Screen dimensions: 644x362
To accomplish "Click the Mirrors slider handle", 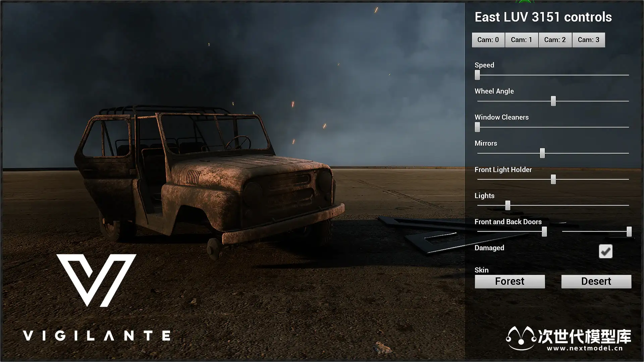I will click(x=542, y=153).
